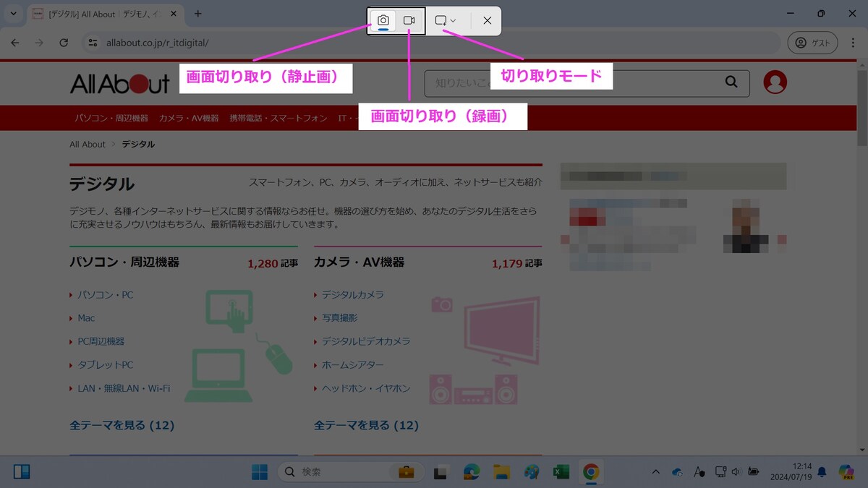This screenshot has width=868, height=488.
Task: Click the magnifier search icon on site
Action: click(x=731, y=82)
